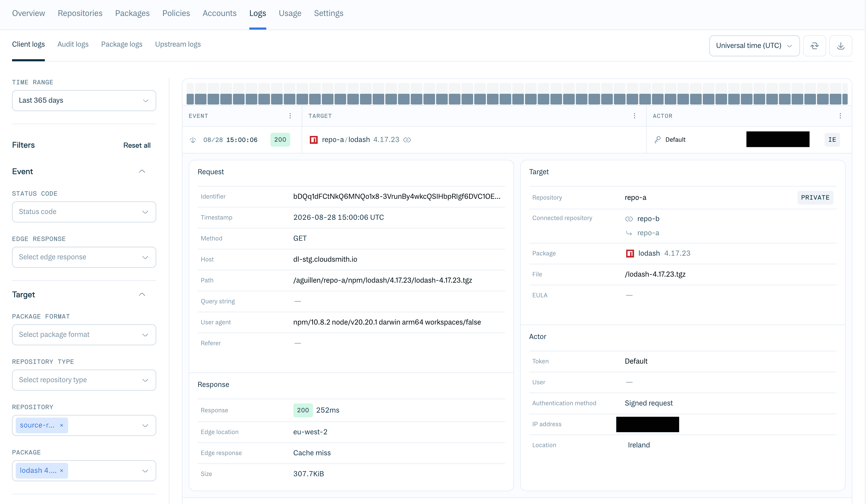The width and height of the screenshot is (866, 504).
Task: Click the arrow icon beside connected repo-a
Action: click(629, 233)
